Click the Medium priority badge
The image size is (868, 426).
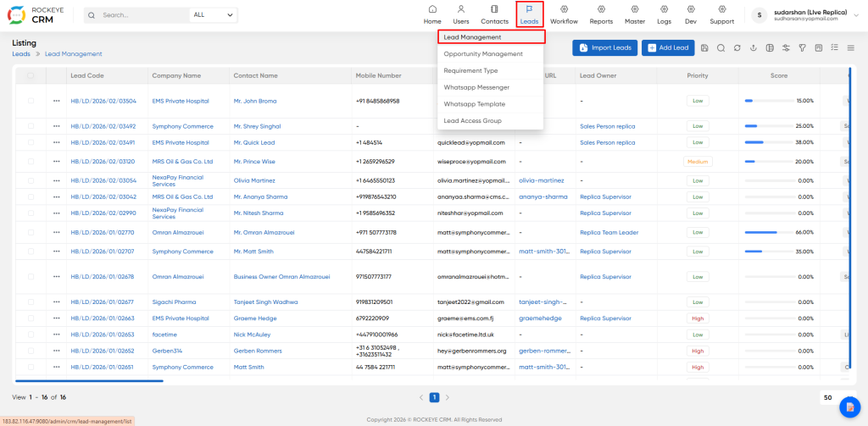[x=698, y=162]
